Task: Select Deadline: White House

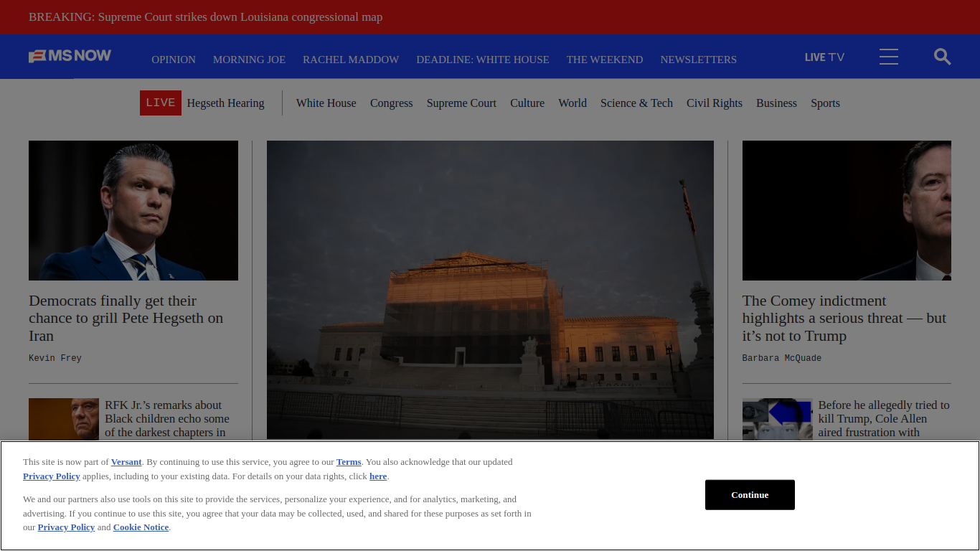Action: coord(483,60)
